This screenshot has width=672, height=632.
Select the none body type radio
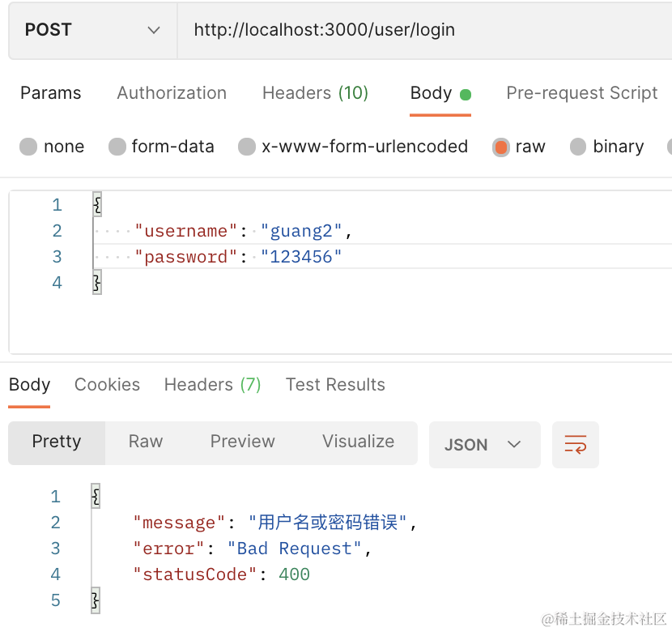coord(29,147)
